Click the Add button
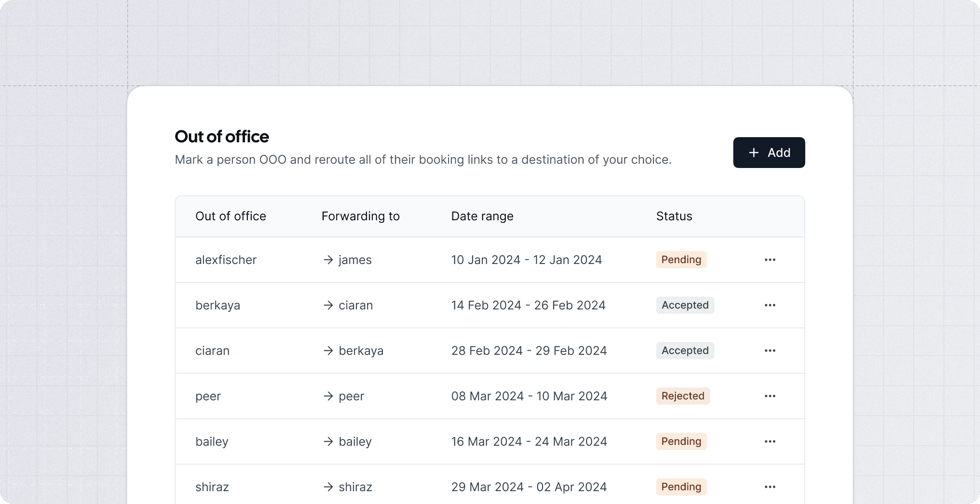 tap(769, 153)
